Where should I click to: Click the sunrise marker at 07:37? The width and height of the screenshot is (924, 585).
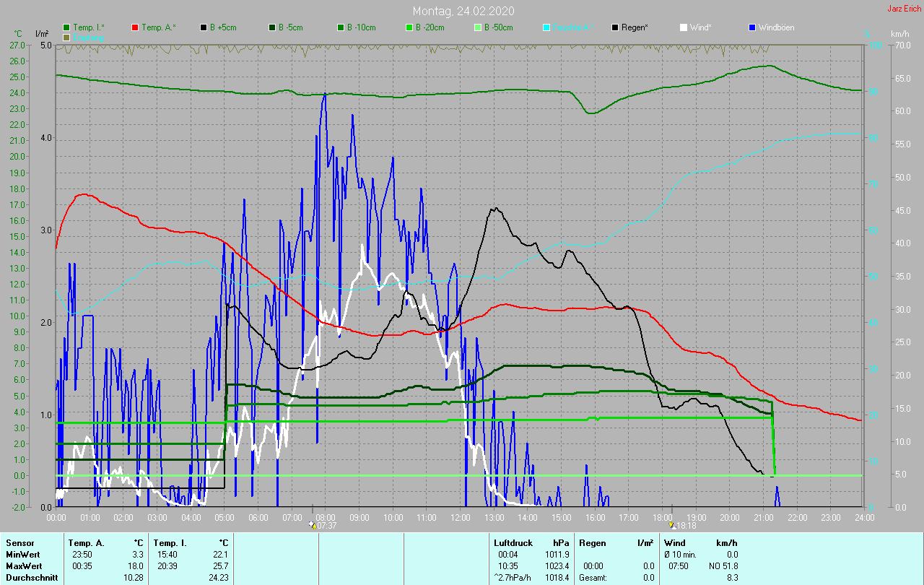[x=312, y=525]
